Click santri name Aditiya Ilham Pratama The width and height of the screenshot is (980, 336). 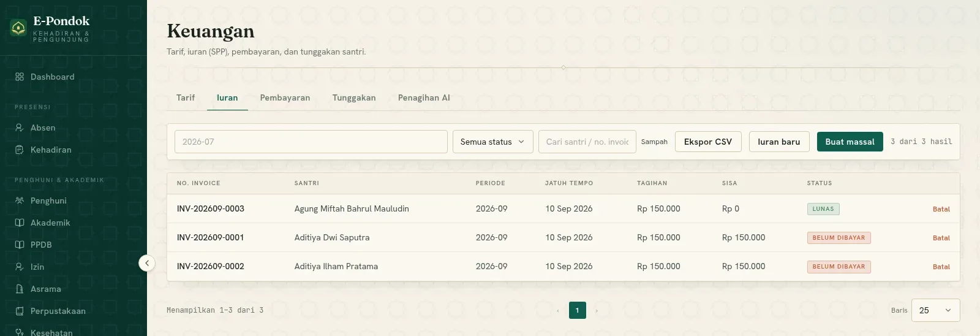(x=336, y=266)
